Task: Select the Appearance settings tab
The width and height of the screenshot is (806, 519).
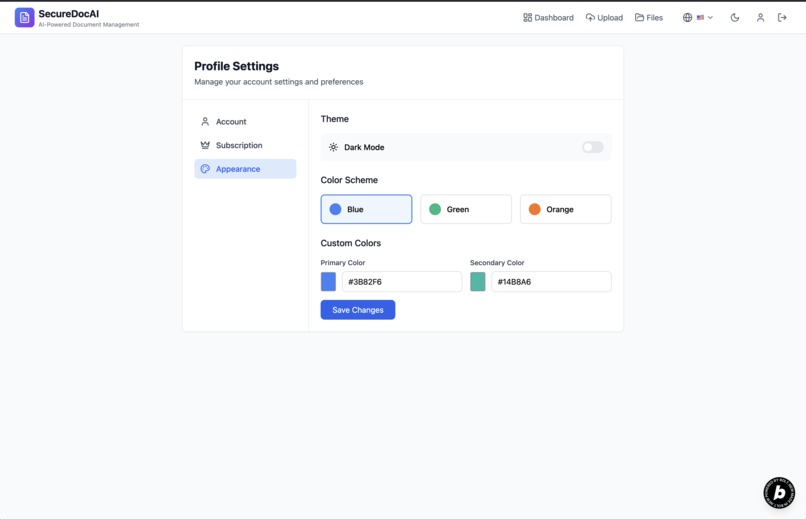Action: point(245,169)
